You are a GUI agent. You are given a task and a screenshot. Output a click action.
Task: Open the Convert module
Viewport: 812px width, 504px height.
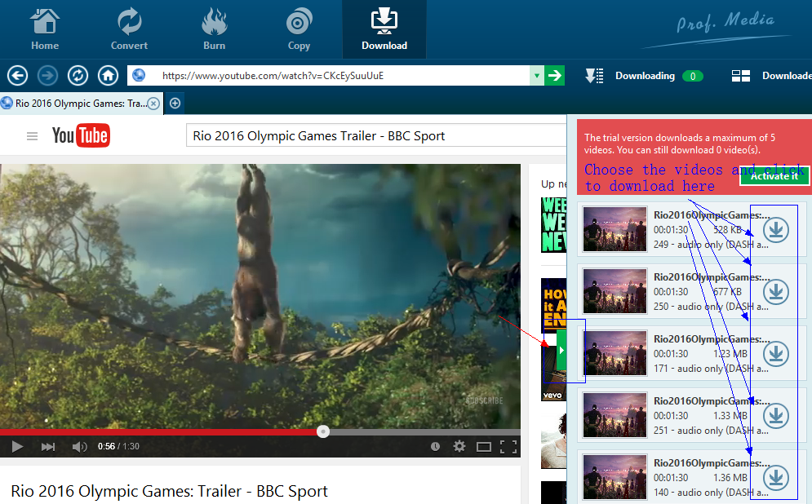(x=129, y=29)
